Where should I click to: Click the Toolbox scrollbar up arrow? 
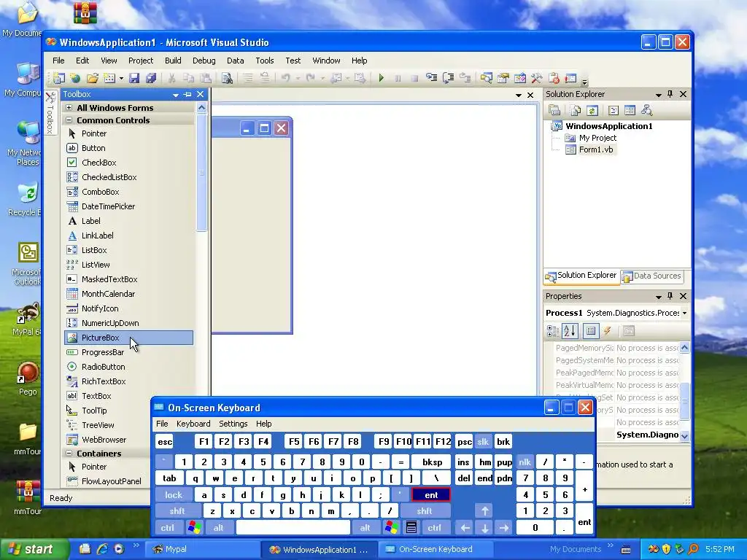(x=201, y=108)
